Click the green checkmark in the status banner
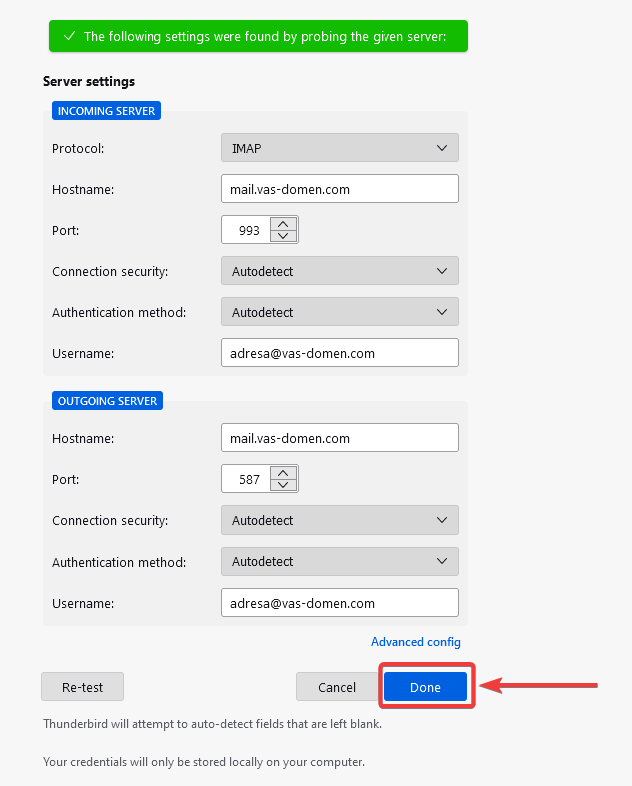 pos(70,36)
